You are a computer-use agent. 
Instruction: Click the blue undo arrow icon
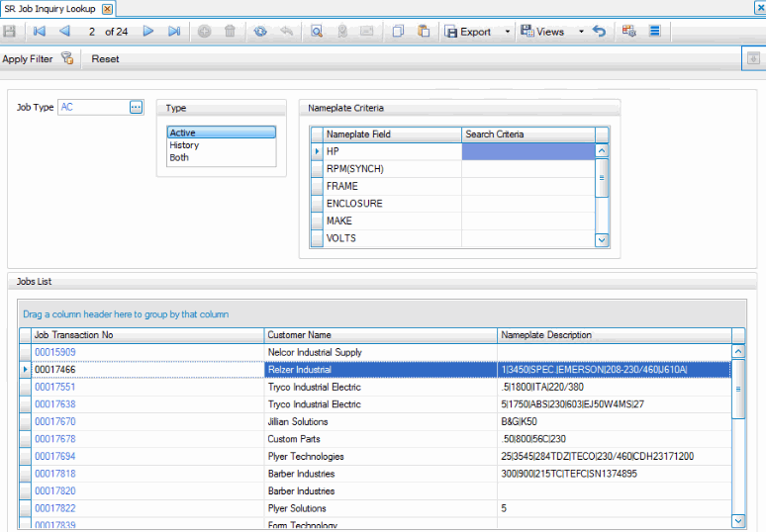599,32
